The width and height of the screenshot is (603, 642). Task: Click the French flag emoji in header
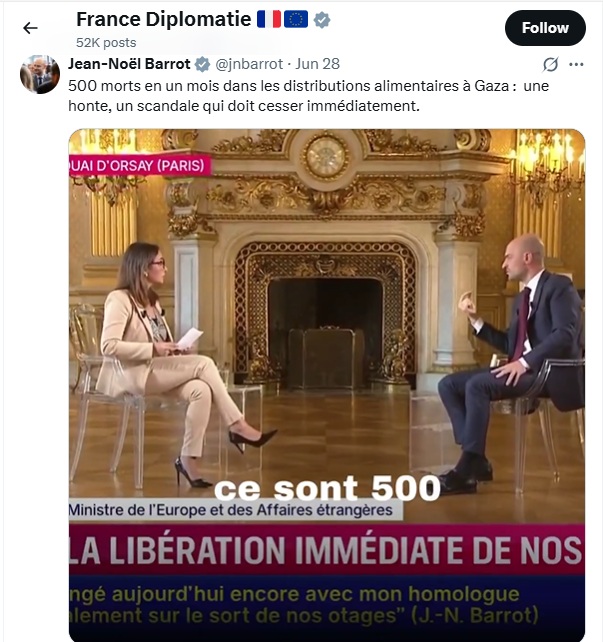click(x=269, y=19)
